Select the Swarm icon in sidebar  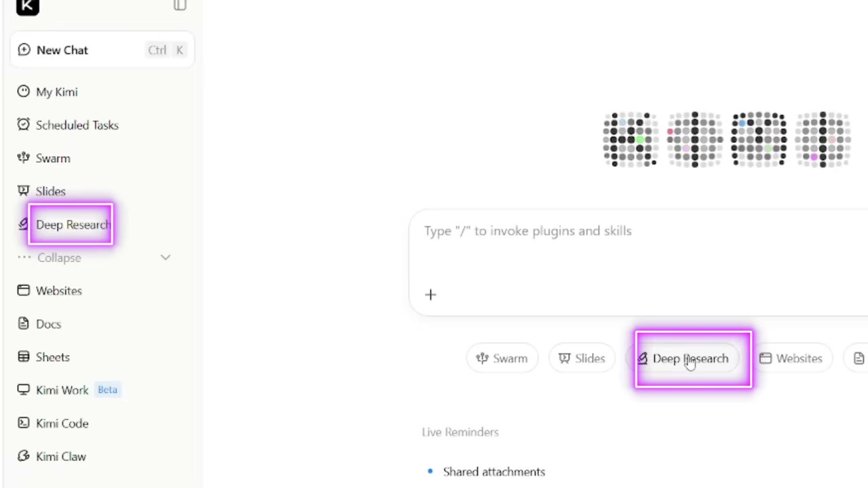point(24,158)
